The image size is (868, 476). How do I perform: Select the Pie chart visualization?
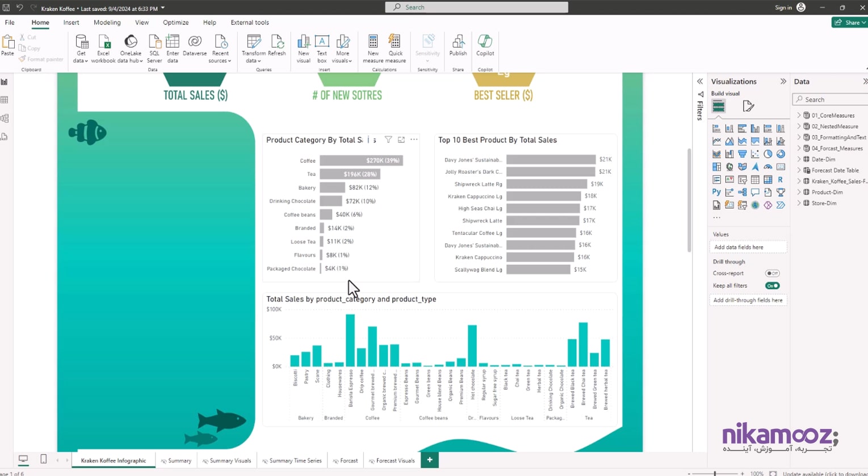pyautogui.click(x=768, y=154)
